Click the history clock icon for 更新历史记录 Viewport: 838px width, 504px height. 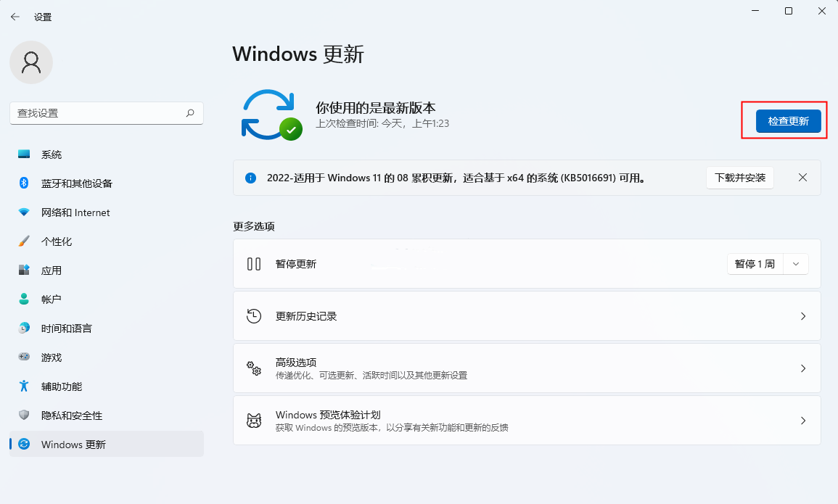(x=254, y=316)
